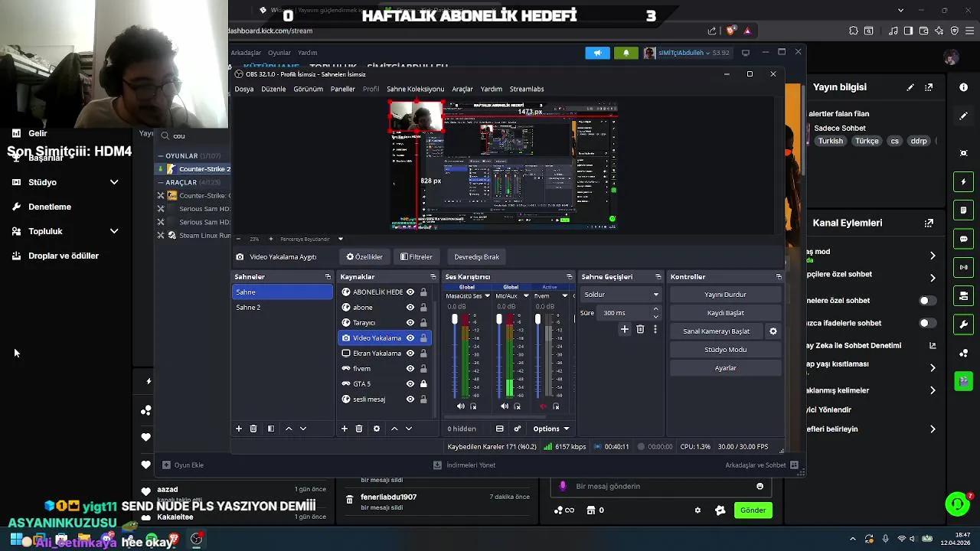The image size is (980, 551).
Task: Adjust the Masaüstü Ses volume slider
Action: [454, 319]
